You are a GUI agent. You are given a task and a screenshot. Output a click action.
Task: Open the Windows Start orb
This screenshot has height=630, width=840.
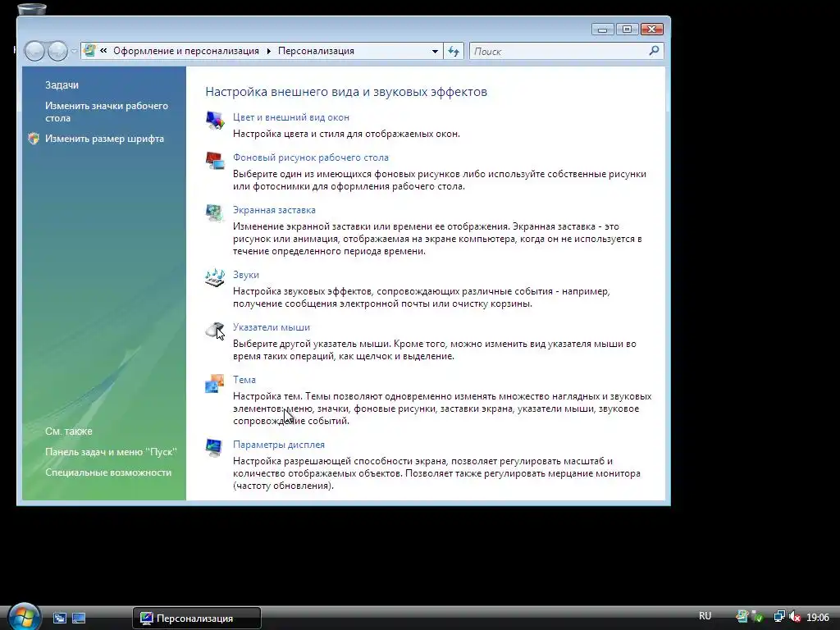[x=24, y=617]
